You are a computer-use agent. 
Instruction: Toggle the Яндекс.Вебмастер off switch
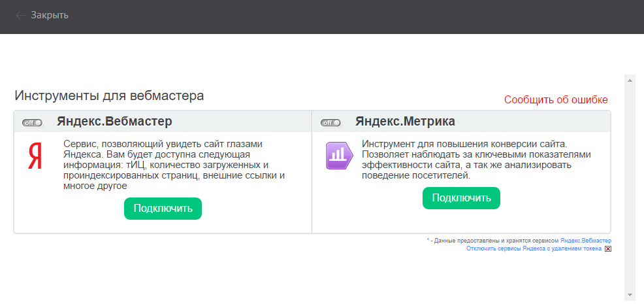[x=32, y=122]
